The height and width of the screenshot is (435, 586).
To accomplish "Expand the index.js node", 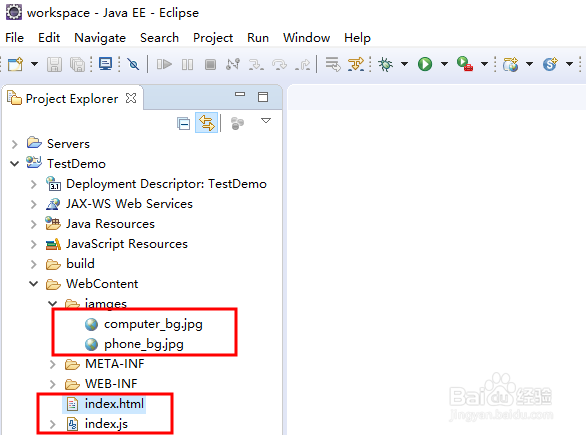I will pos(53,424).
